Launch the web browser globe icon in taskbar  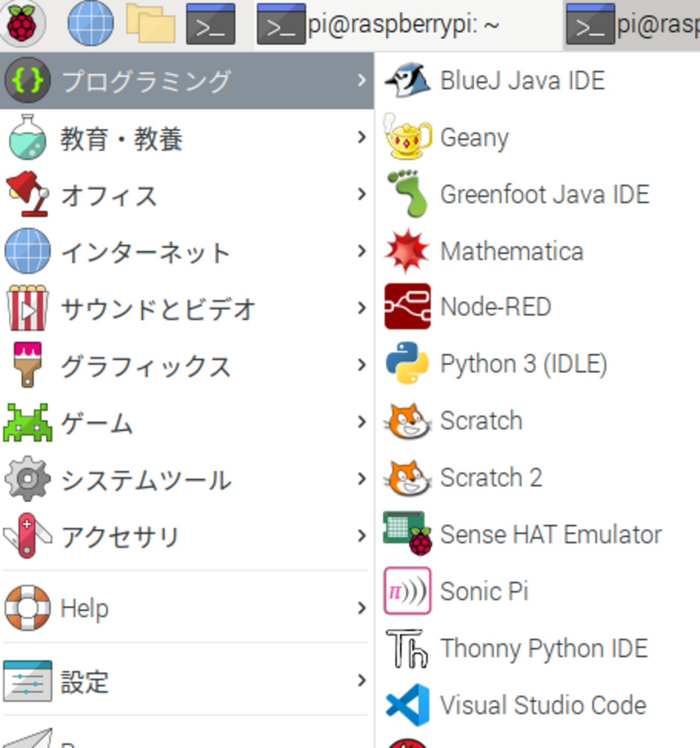(90, 24)
